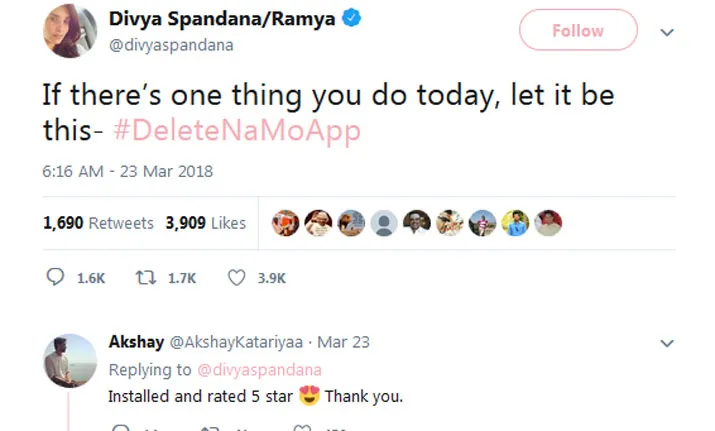Open the last liker's avatar in the row
This screenshot has width=715, height=431.
[548, 223]
